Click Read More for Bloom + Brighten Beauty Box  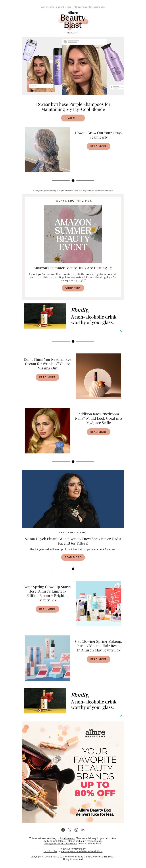click(x=47, y=609)
